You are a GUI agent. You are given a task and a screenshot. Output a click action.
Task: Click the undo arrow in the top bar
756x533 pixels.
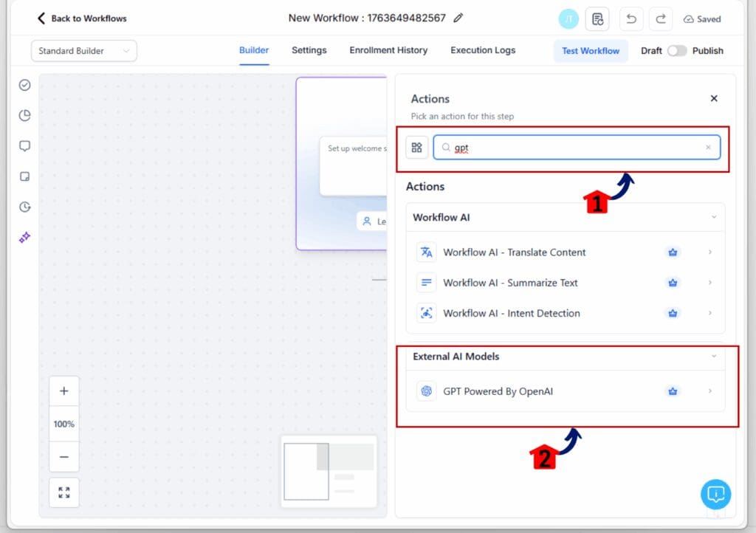631,18
